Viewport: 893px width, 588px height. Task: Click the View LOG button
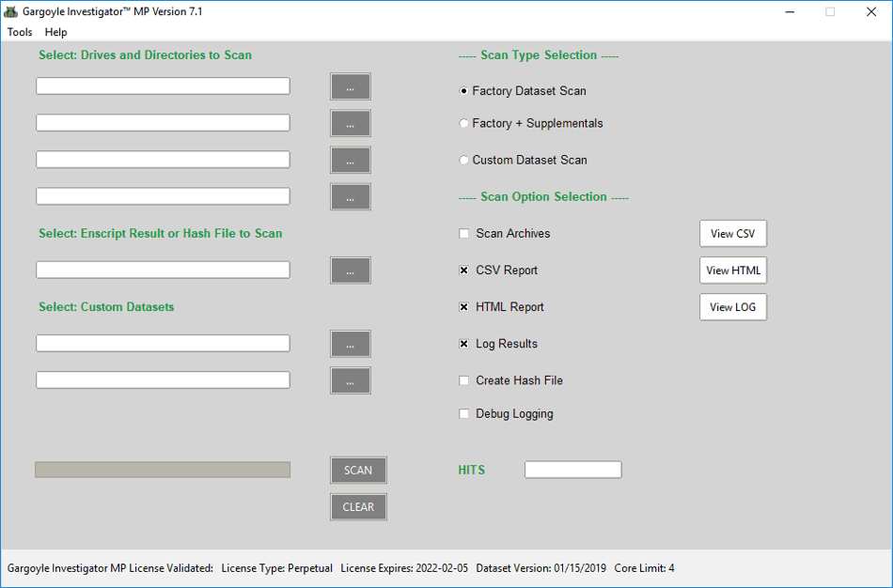(733, 307)
